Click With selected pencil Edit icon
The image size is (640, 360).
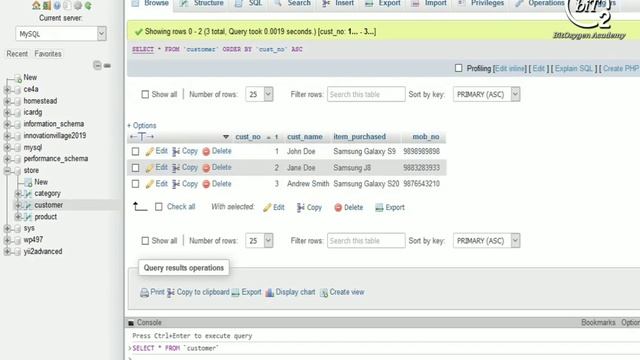267,207
